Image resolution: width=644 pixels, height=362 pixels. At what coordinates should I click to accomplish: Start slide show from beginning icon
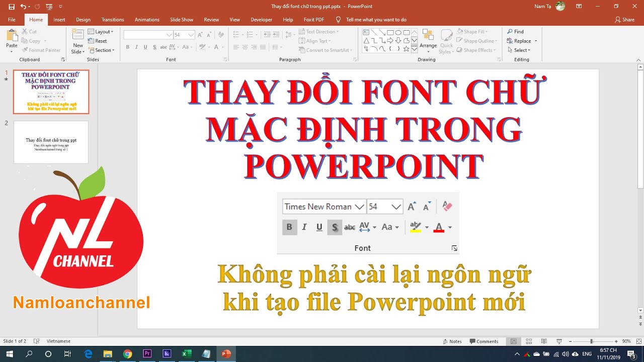tap(49, 7)
